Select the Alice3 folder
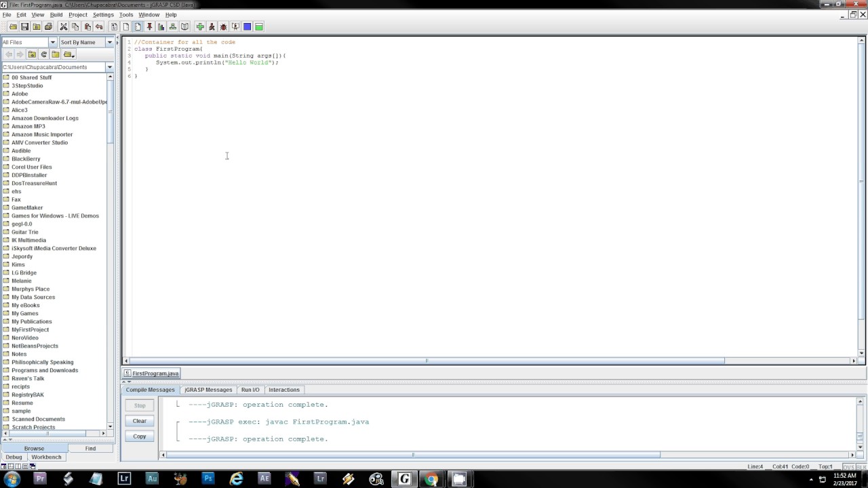The height and width of the screenshot is (488, 868). tap(19, 110)
